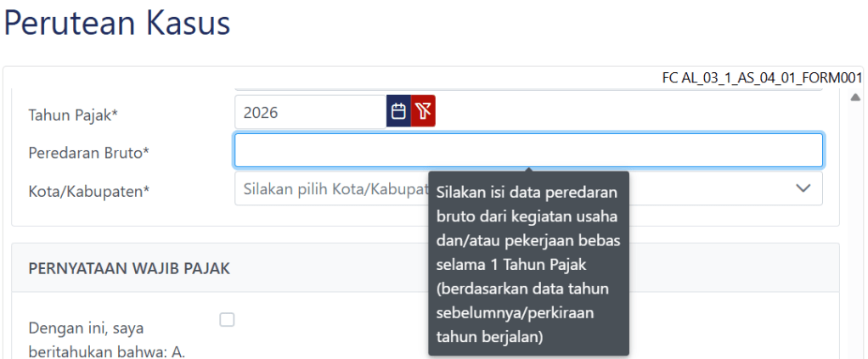Click the Tahun Pajak label
868x359 pixels.
(x=73, y=115)
